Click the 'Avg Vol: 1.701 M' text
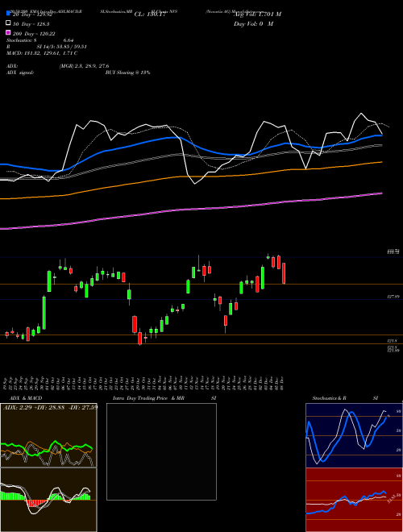 257,15
